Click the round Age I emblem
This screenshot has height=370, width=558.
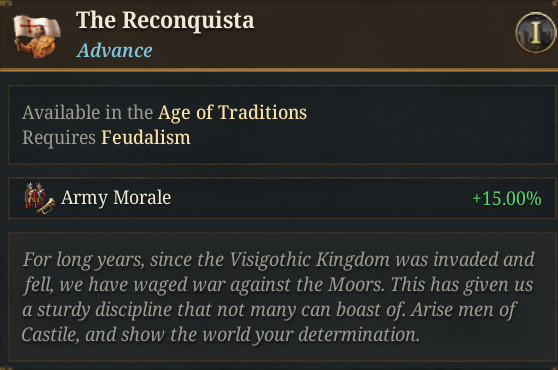[536, 33]
